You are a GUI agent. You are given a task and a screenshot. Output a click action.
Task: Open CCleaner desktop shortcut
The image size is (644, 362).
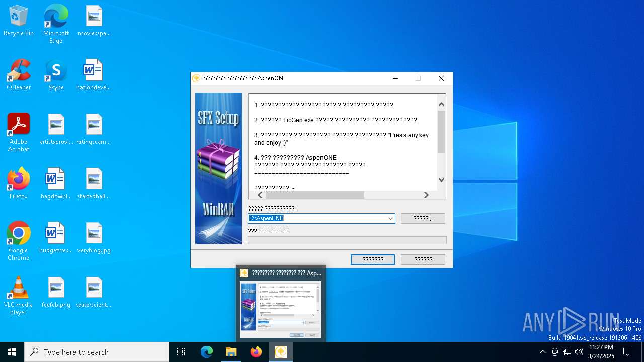coord(19,75)
